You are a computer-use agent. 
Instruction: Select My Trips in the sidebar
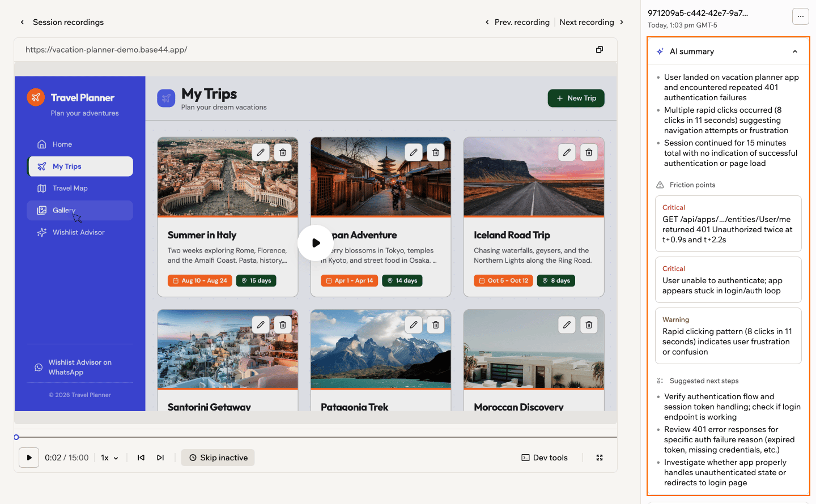pos(80,166)
